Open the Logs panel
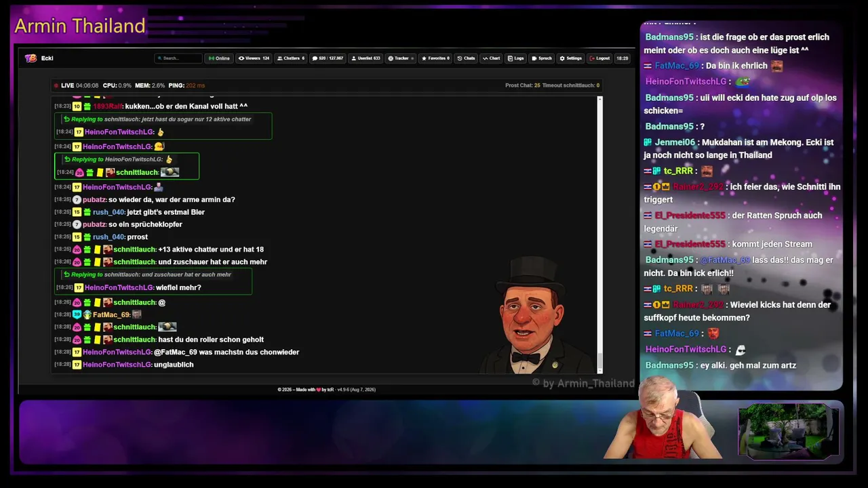 tap(515, 58)
